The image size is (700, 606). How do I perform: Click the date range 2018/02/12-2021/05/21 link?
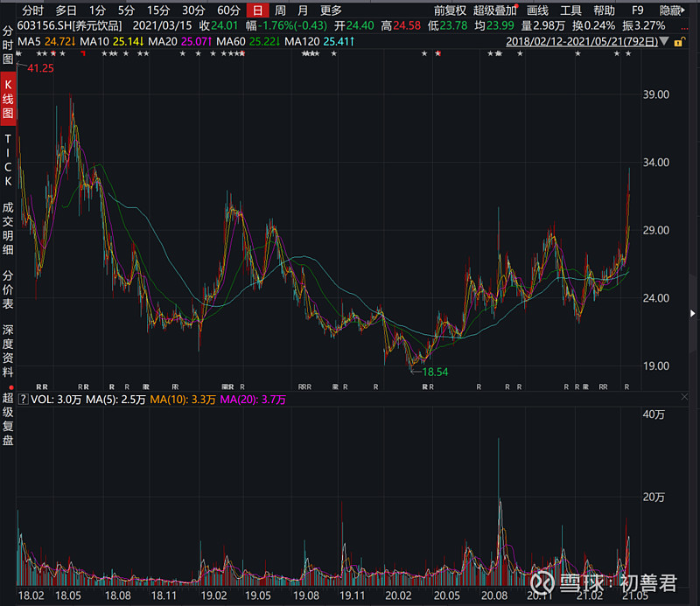[582, 42]
